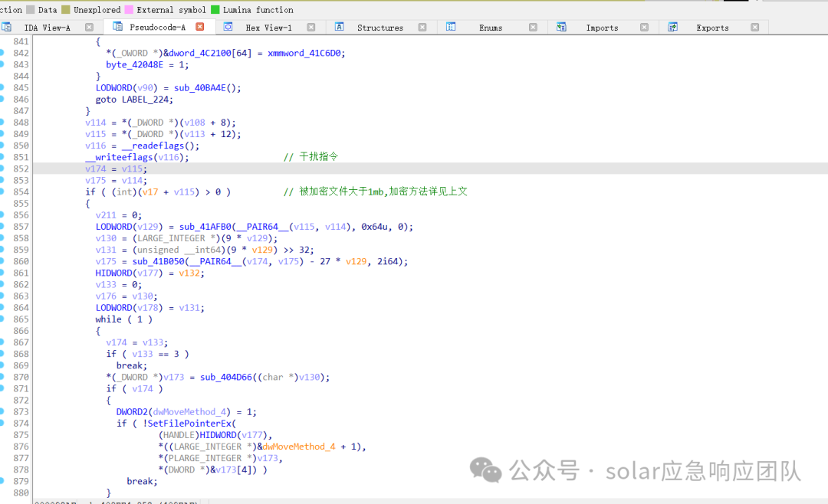Toggle breakpoint dot on line 865

(x=2, y=319)
